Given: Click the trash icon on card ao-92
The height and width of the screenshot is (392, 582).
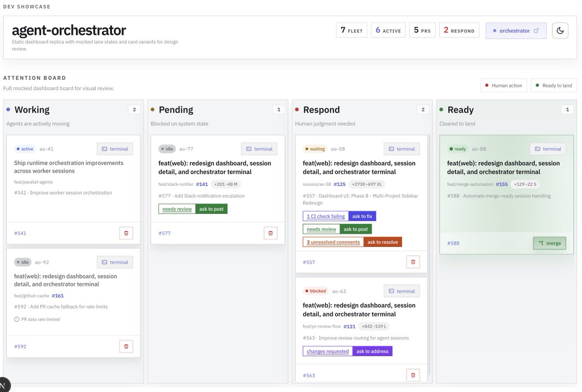Looking at the screenshot, I should click(126, 346).
